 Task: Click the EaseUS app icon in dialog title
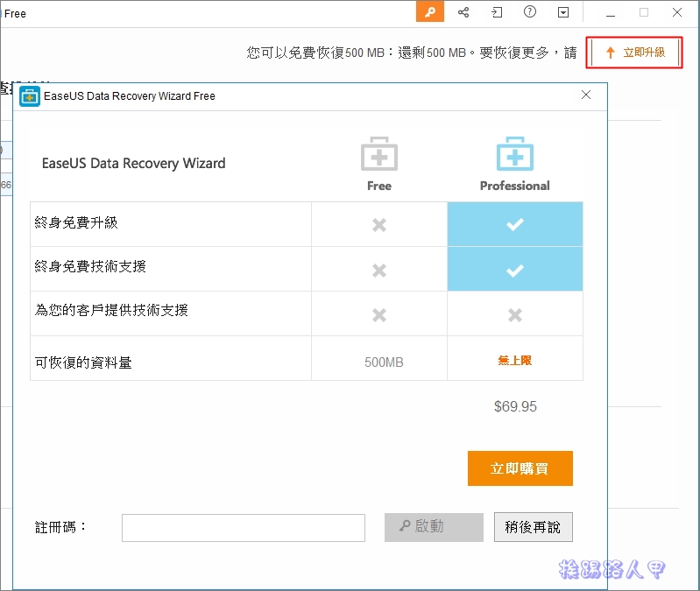point(30,96)
